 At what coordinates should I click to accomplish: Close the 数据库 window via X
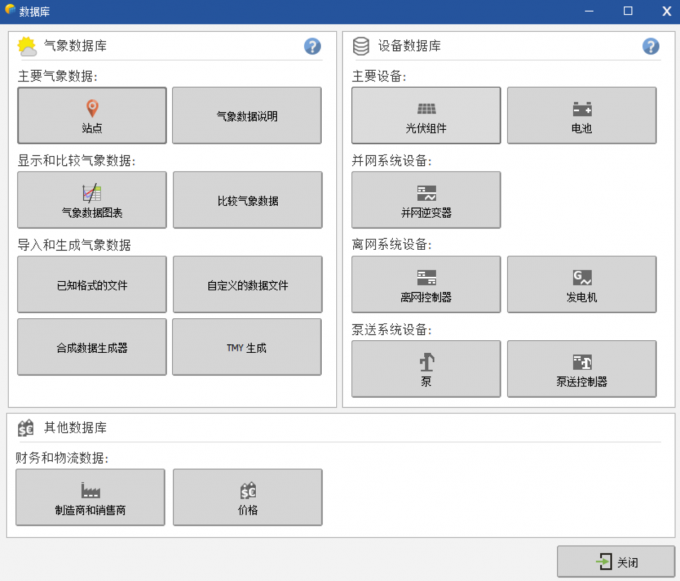[667, 11]
